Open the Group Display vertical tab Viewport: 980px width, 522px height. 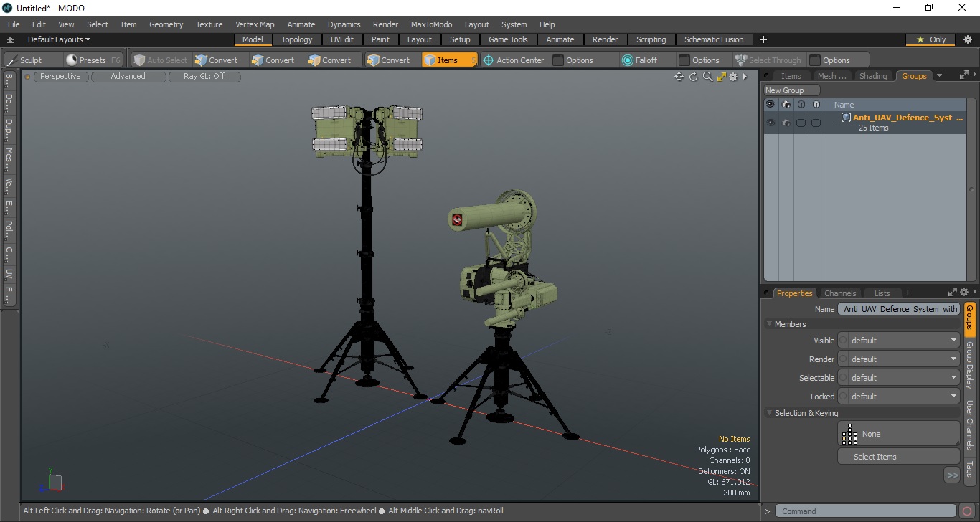(x=969, y=365)
